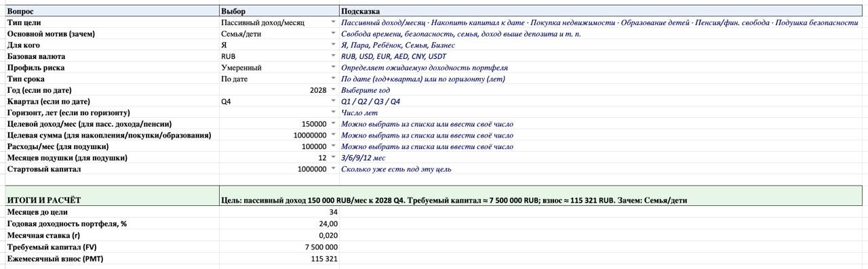The height and width of the screenshot is (269, 868).
Task: Select the cushion months cell 12
Action: click(x=279, y=158)
